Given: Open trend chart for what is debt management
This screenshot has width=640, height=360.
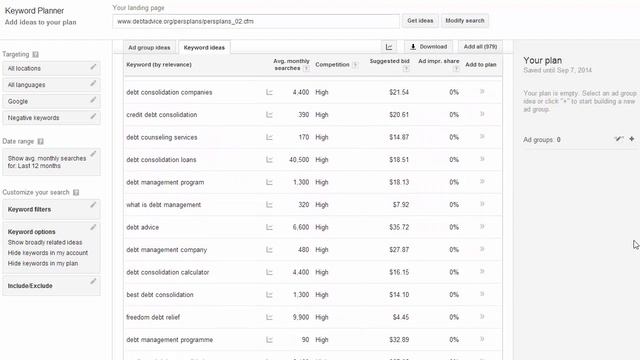Looking at the screenshot, I should tap(269, 204).
